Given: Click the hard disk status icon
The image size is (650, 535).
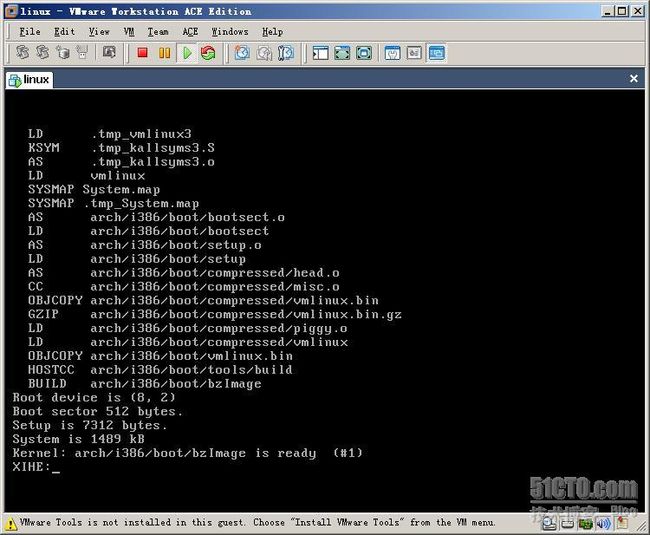Looking at the screenshot, I should coord(549,523).
